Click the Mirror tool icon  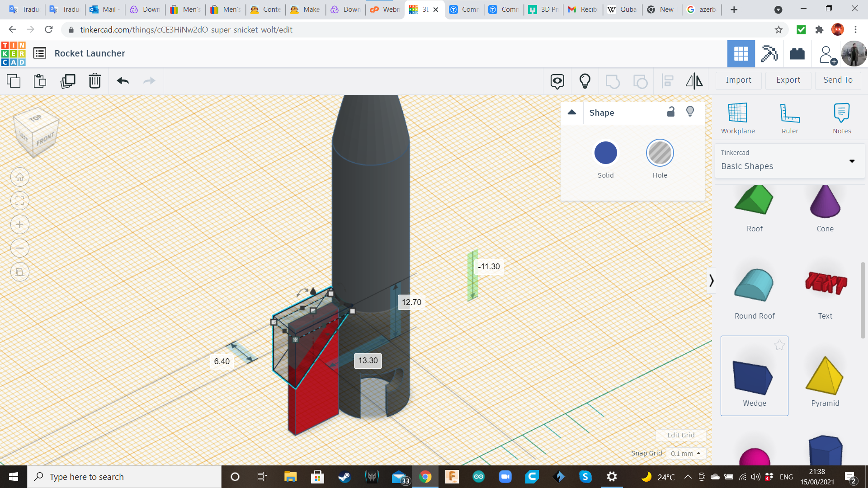(x=694, y=81)
